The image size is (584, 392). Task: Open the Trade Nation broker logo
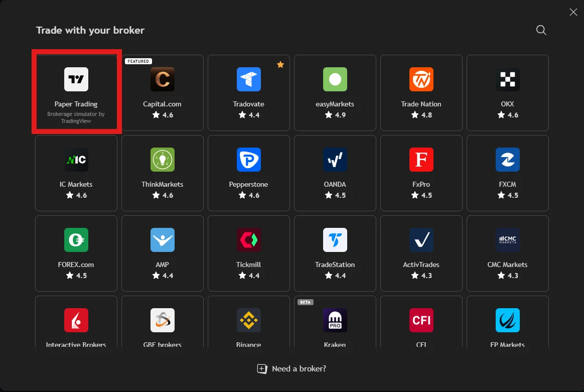(421, 79)
